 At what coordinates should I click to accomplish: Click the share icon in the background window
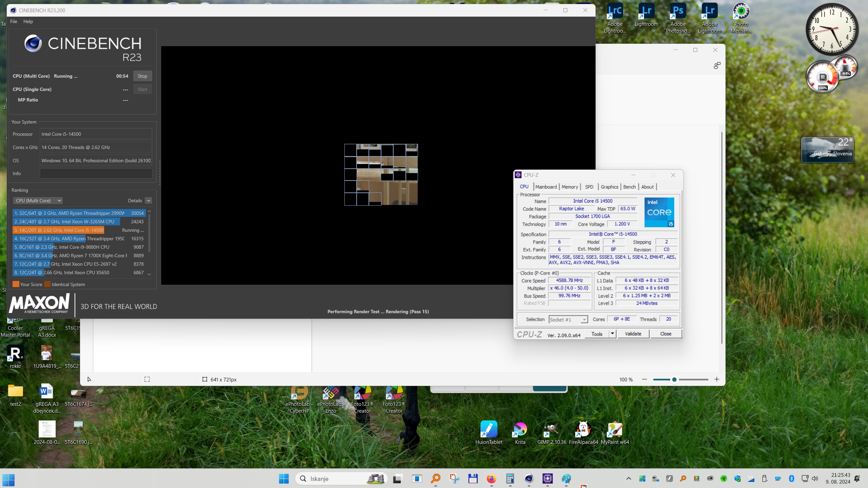[x=717, y=65]
